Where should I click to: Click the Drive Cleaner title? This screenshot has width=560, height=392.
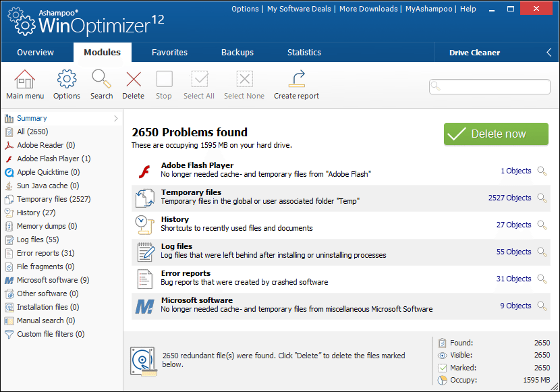coord(474,53)
